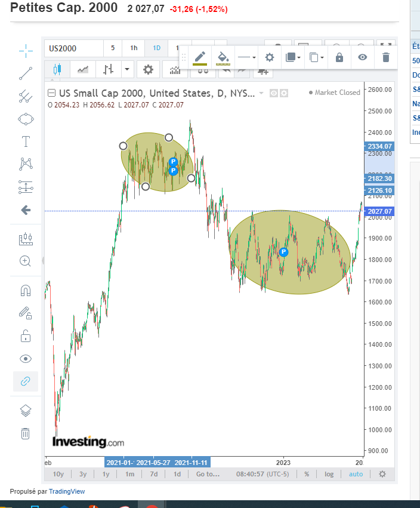Select the text annotation tool
The height and width of the screenshot is (508, 420).
(26, 141)
